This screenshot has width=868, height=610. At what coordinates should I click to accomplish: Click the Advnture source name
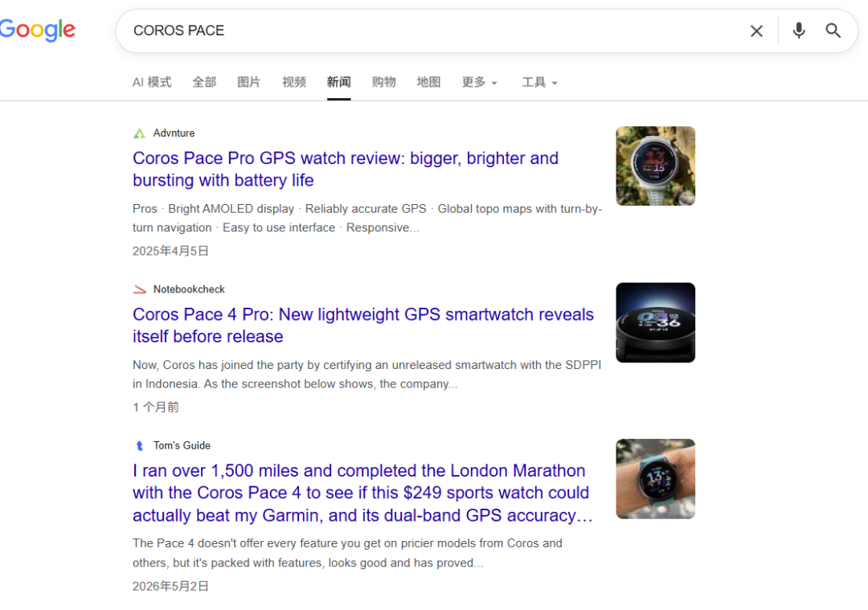click(174, 133)
